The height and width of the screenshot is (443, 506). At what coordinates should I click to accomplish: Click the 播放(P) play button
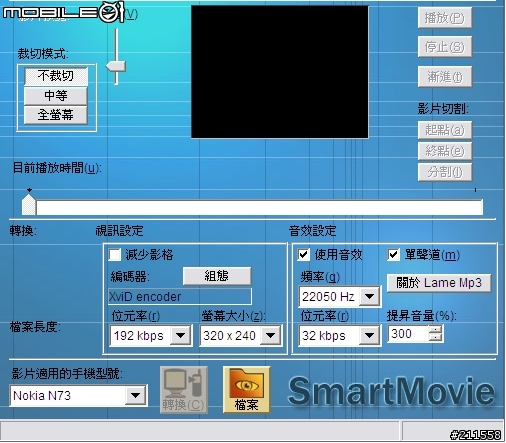pyautogui.click(x=445, y=18)
